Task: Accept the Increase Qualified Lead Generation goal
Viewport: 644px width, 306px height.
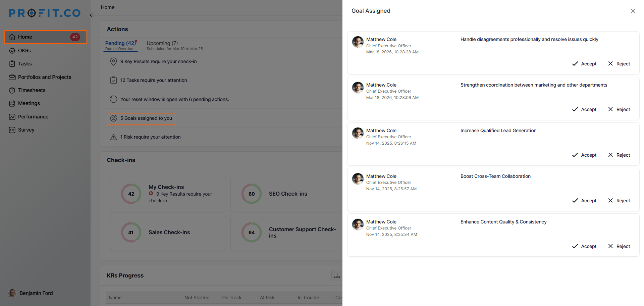Action: [584, 155]
